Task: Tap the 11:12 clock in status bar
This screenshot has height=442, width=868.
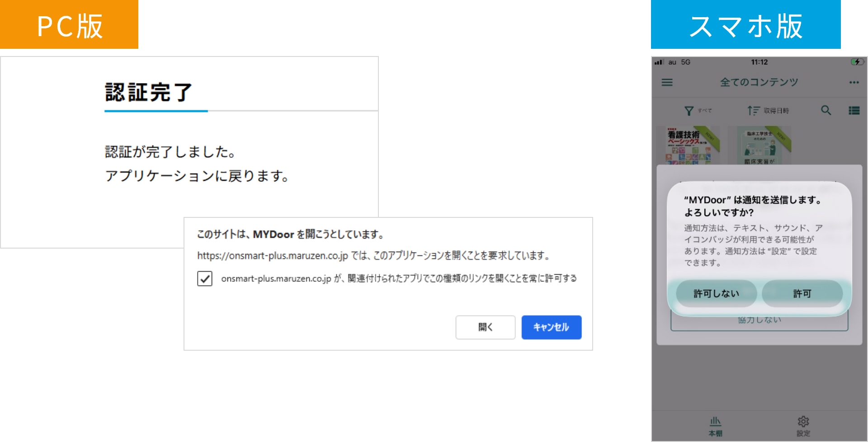Action: point(759,62)
